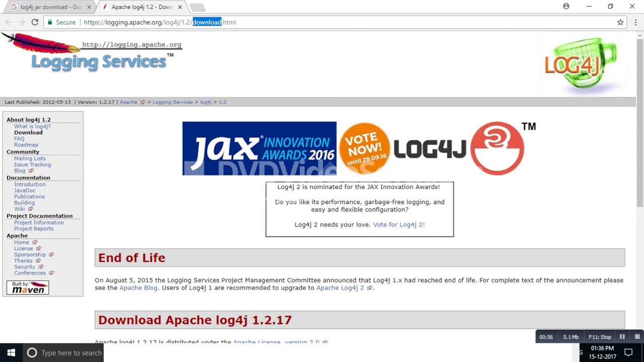
Task: Reload the page with refresh icon
Action: [x=35, y=22]
